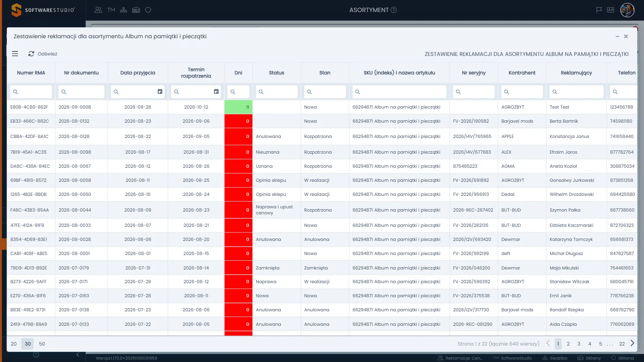Click the Odśwież refresh button
644x362 pixels.
point(43,54)
